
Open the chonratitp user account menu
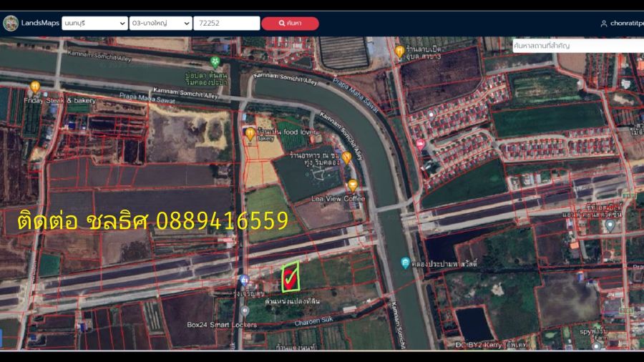click(623, 24)
